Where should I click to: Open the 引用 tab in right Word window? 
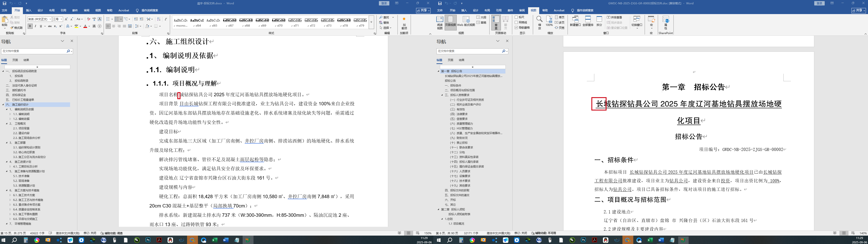point(499,10)
